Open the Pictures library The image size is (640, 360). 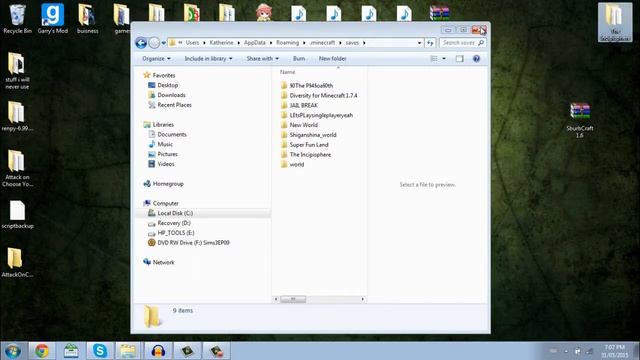(167, 154)
